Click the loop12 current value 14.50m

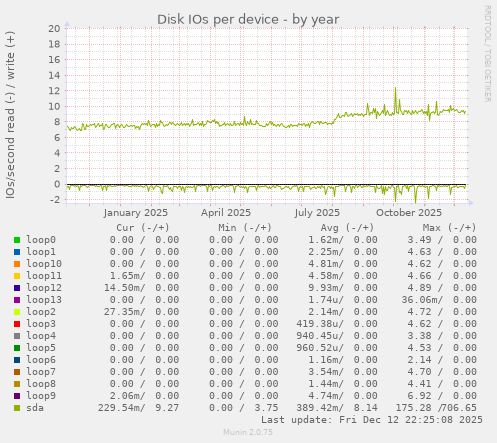(x=124, y=288)
